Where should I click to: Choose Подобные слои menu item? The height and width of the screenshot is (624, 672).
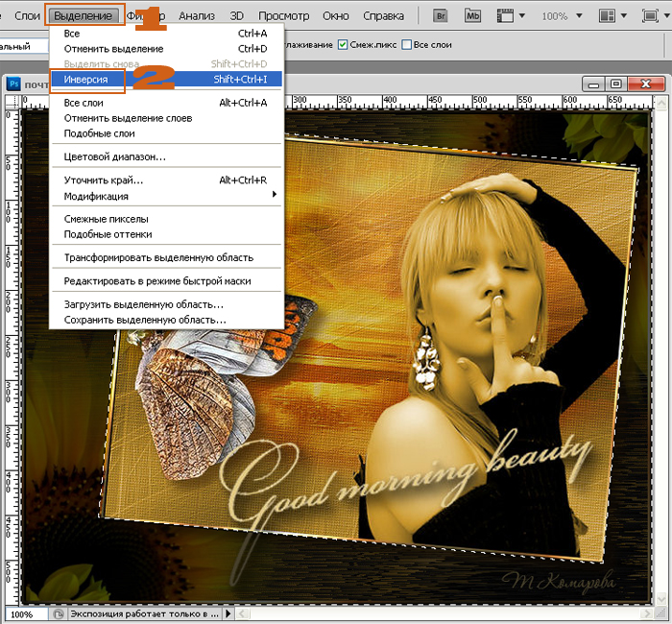click(x=166, y=133)
